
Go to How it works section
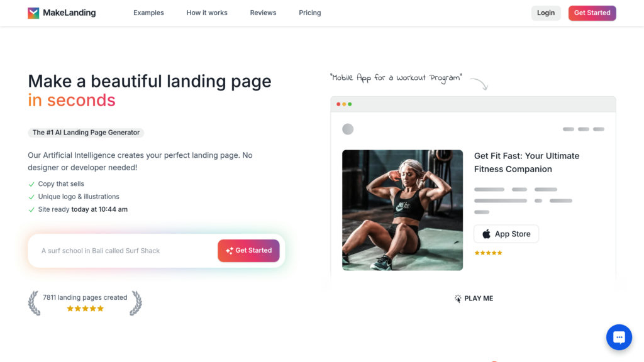[207, 13]
